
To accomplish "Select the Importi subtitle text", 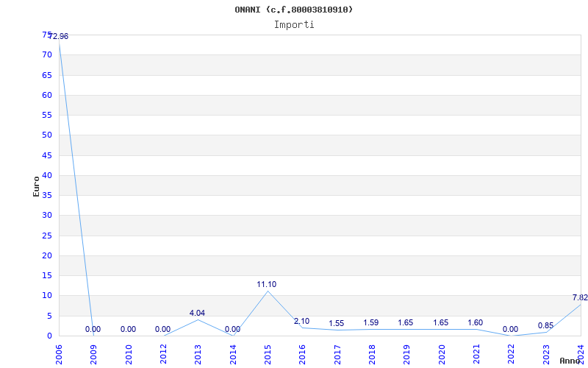I will point(294,25).
